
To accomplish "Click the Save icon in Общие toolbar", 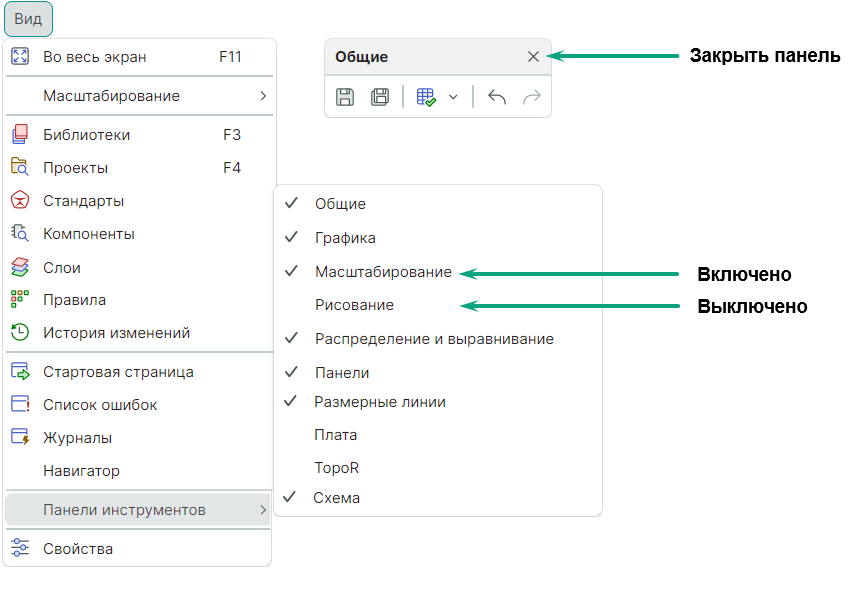I will point(345,97).
